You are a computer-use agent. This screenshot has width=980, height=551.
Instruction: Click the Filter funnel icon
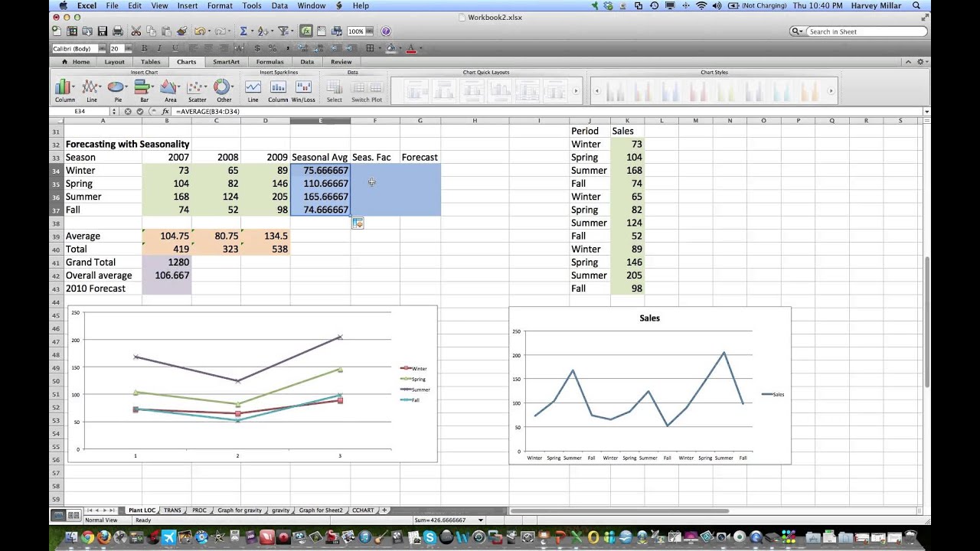(x=282, y=31)
